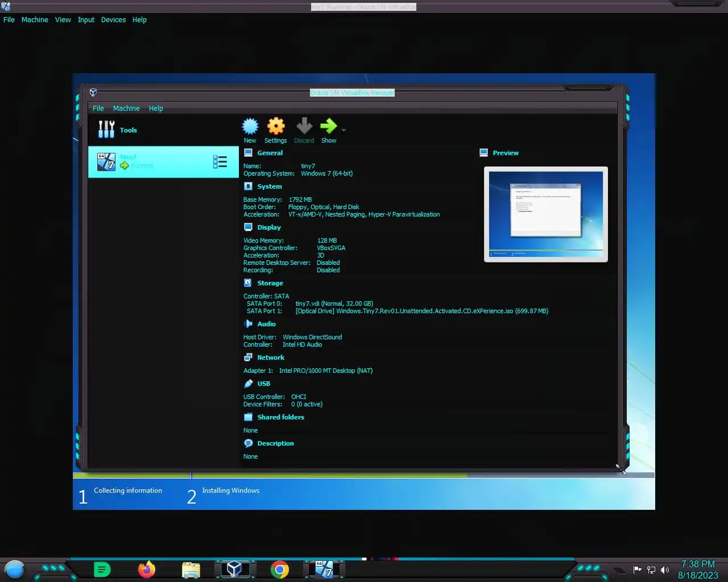The height and width of the screenshot is (582, 728).
Task: Open Help menu in VirtualBox Manager
Action: pos(156,109)
